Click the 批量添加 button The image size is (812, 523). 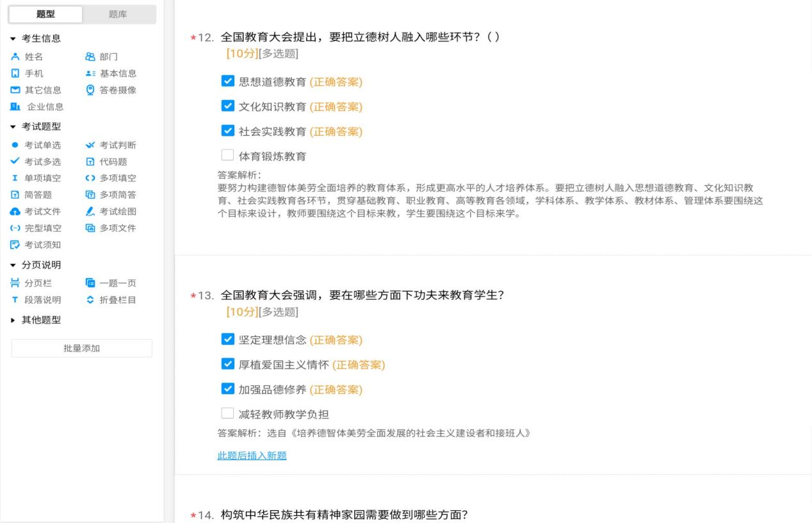81,348
